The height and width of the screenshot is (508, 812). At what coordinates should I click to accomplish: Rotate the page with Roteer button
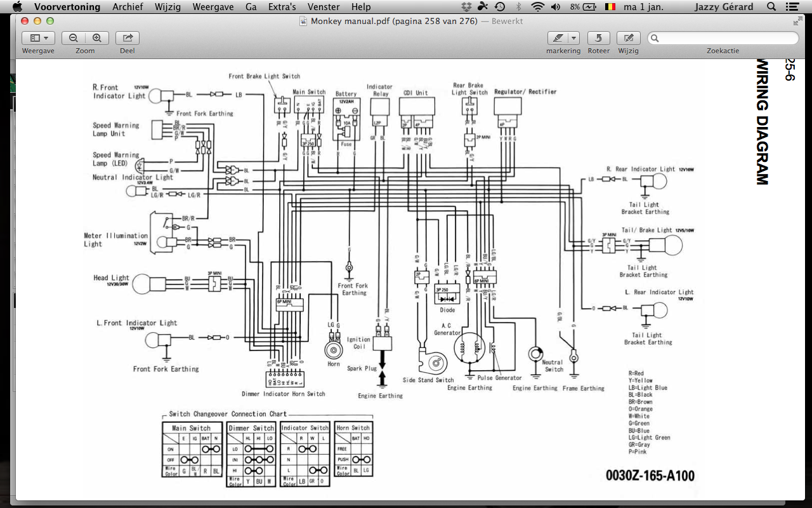point(598,38)
